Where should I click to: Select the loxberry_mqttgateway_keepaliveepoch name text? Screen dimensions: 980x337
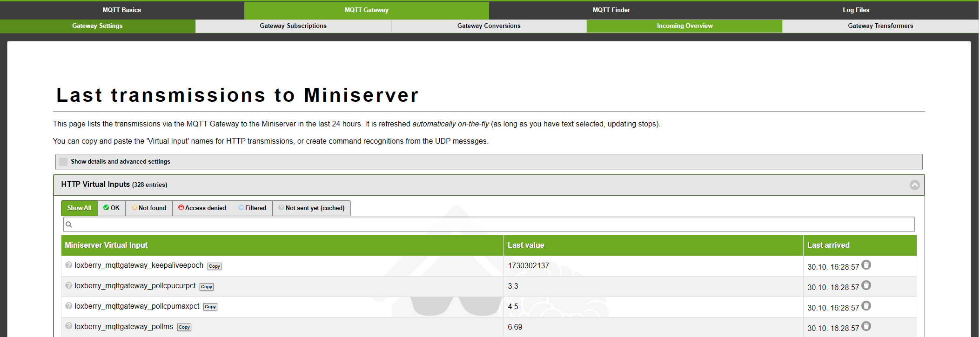(139, 265)
